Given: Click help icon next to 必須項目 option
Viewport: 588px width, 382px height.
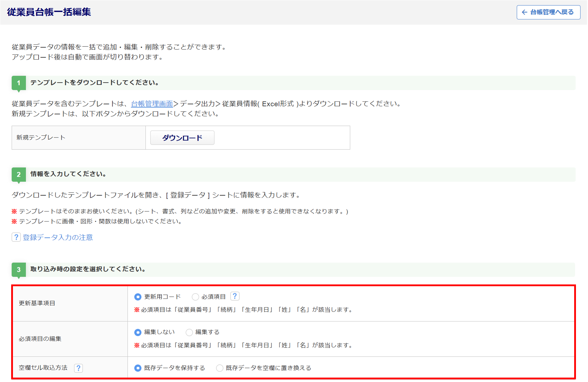Looking at the screenshot, I should coord(235,296).
